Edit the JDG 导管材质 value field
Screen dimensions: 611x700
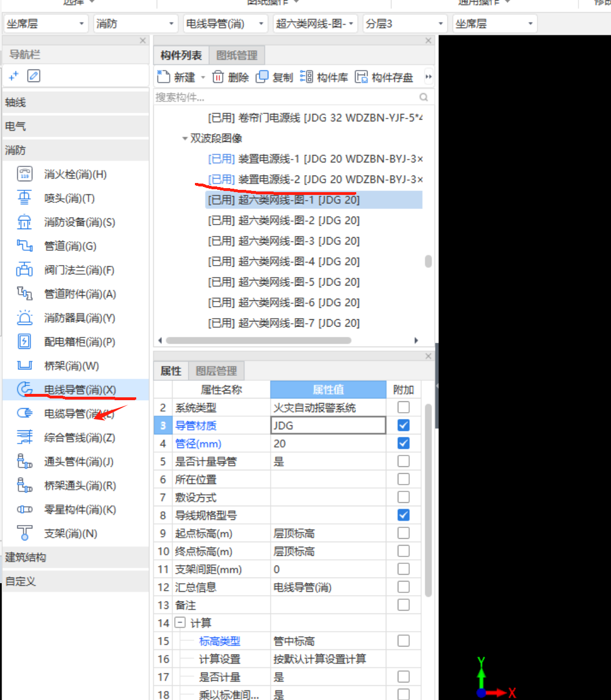328,425
